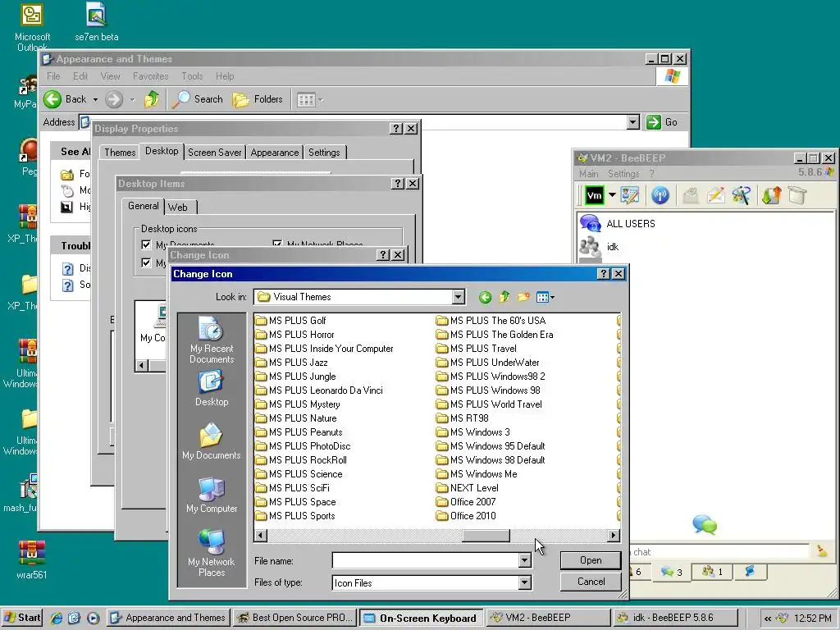Open Search in Appearance and Themes toolbar

[x=198, y=99]
